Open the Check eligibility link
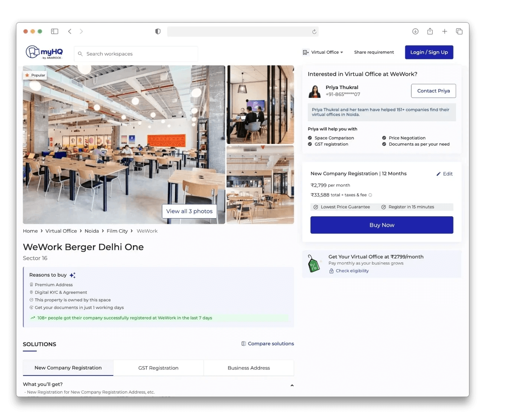527x420 pixels. (x=352, y=271)
